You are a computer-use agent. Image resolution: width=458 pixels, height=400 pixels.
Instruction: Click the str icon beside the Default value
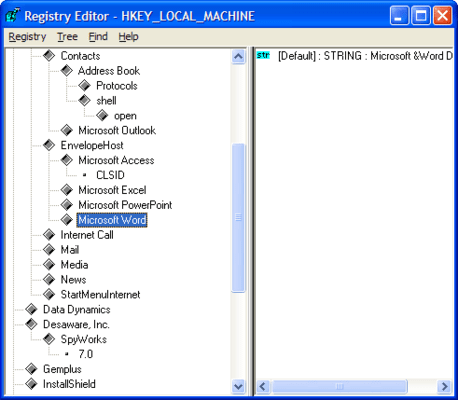click(263, 55)
